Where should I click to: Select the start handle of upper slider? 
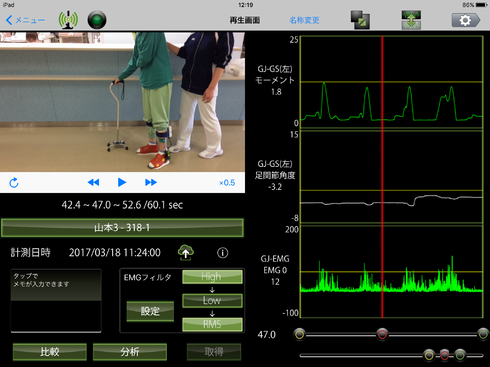300,334
